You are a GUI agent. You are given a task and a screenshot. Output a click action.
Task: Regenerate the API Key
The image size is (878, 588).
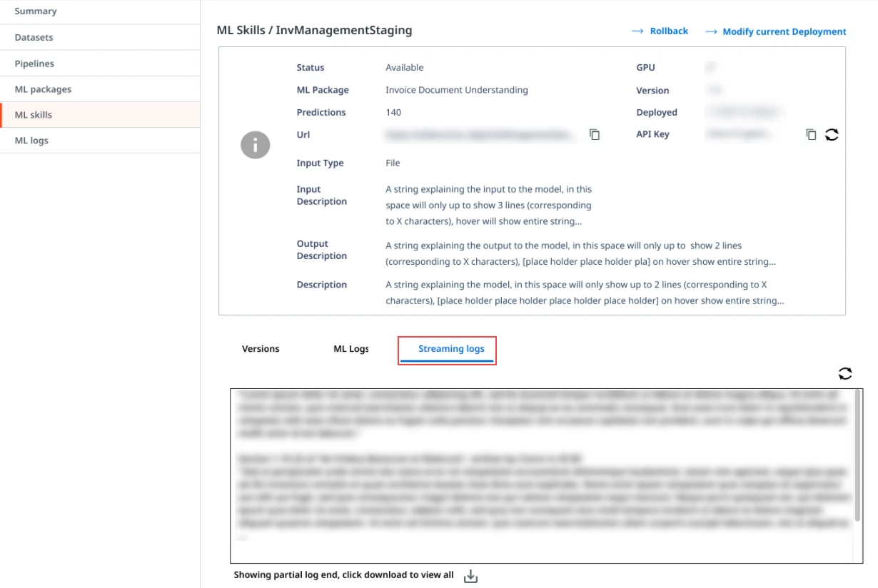(832, 134)
